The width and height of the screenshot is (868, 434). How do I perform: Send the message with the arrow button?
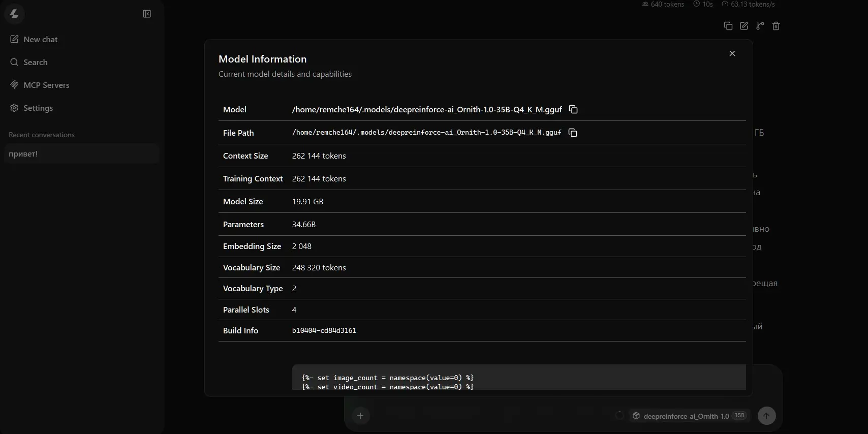(x=766, y=416)
